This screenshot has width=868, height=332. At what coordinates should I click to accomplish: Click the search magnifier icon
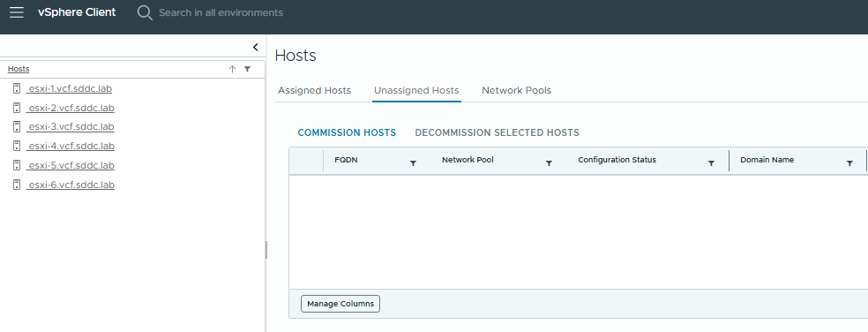[x=145, y=12]
